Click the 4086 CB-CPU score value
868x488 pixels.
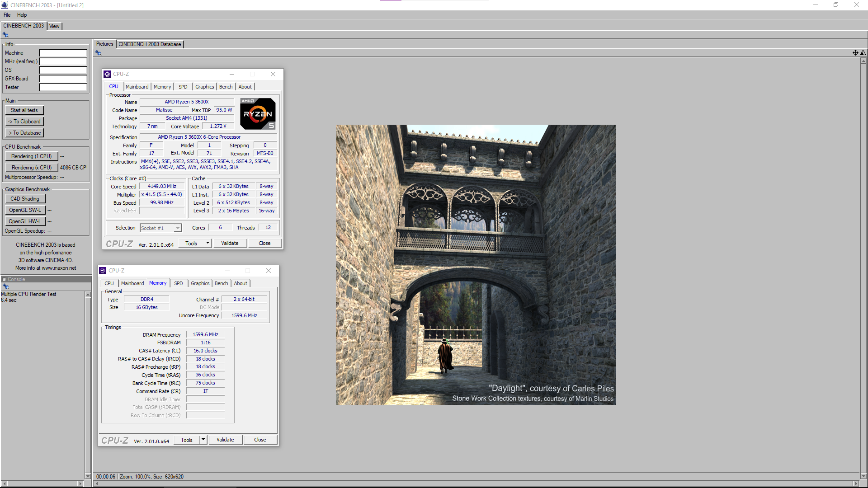pyautogui.click(x=74, y=168)
